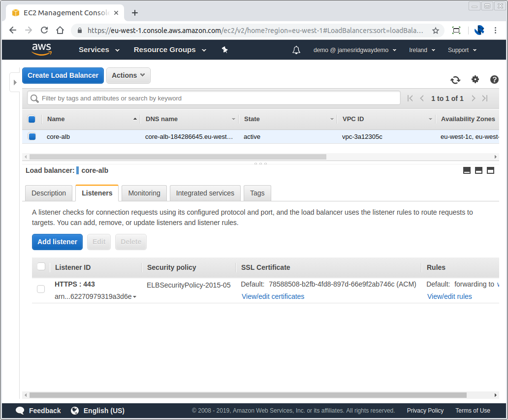Open the demo @ jamesridgwaydemo account menu
The height and width of the screenshot is (420, 508).
click(355, 50)
